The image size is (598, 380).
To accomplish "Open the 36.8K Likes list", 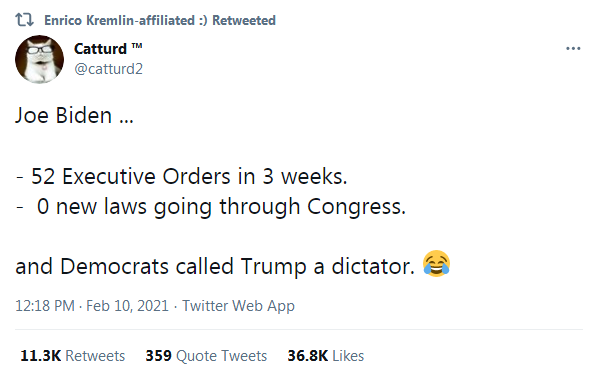I will click(326, 356).
